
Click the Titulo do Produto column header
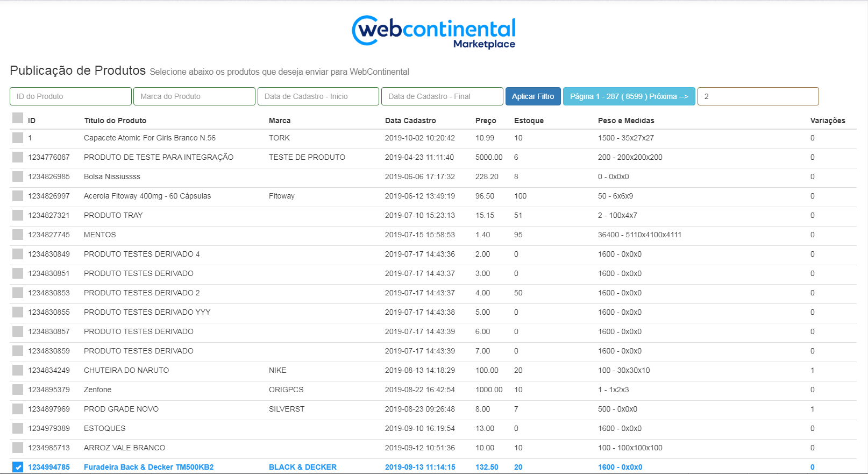click(115, 121)
